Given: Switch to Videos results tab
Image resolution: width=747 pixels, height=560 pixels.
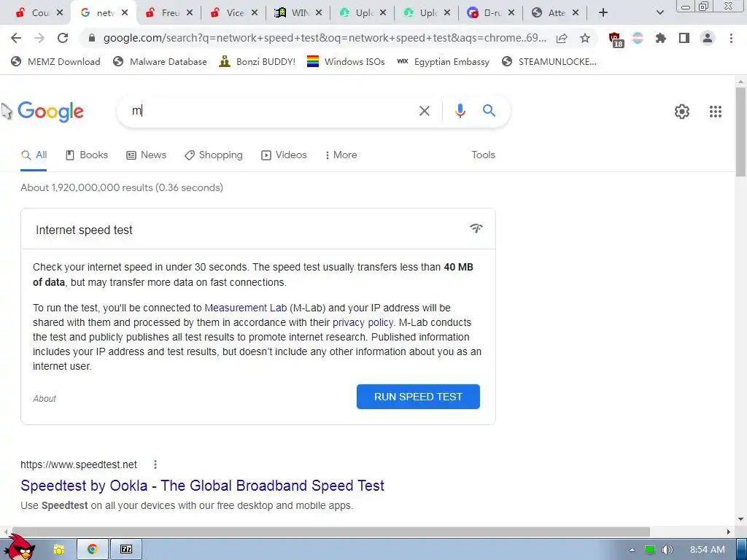Looking at the screenshot, I should pyautogui.click(x=284, y=155).
